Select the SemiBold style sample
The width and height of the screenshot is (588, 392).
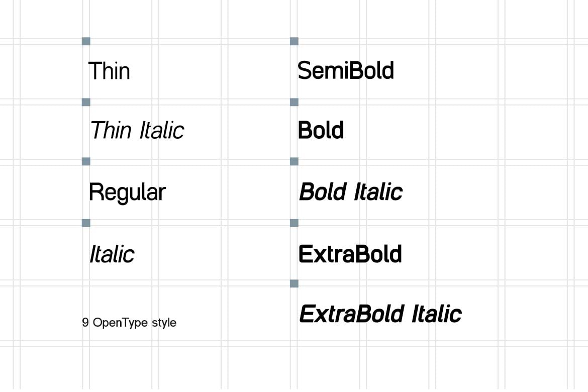[x=346, y=70]
